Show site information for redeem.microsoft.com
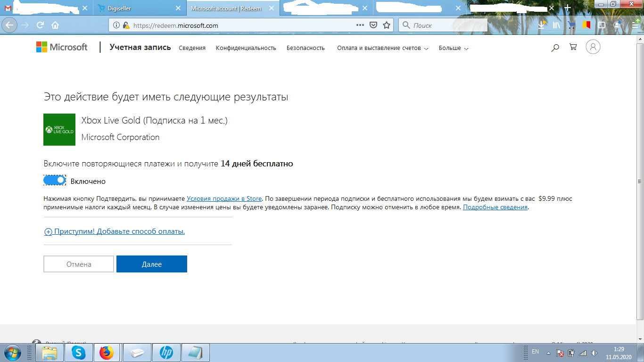This screenshot has height=362, width=644. (117, 25)
